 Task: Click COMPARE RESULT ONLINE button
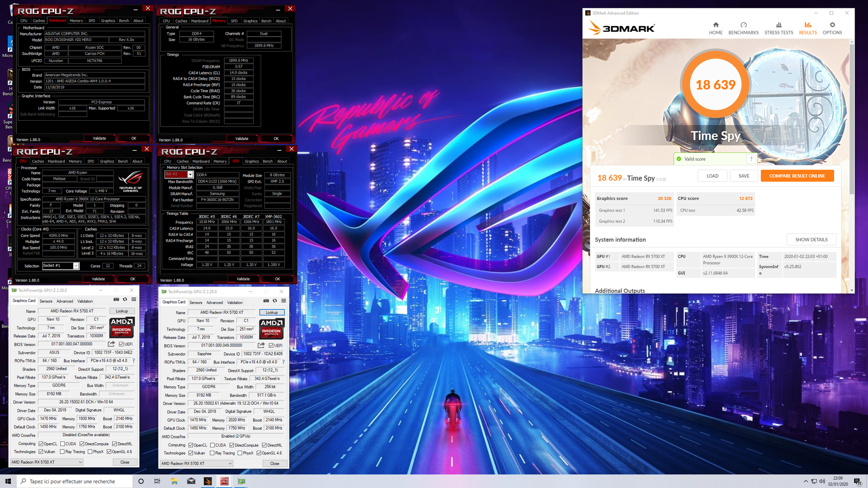pos(797,176)
